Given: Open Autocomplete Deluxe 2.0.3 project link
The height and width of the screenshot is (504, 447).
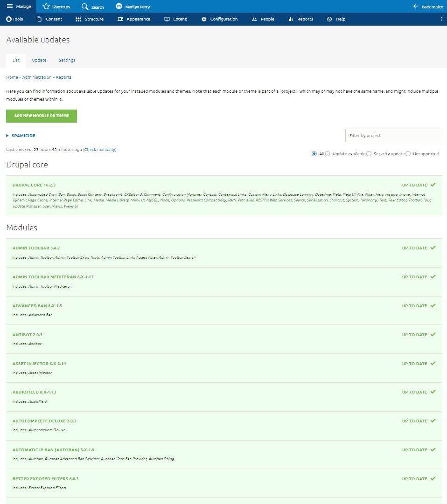Looking at the screenshot, I should point(44,421).
